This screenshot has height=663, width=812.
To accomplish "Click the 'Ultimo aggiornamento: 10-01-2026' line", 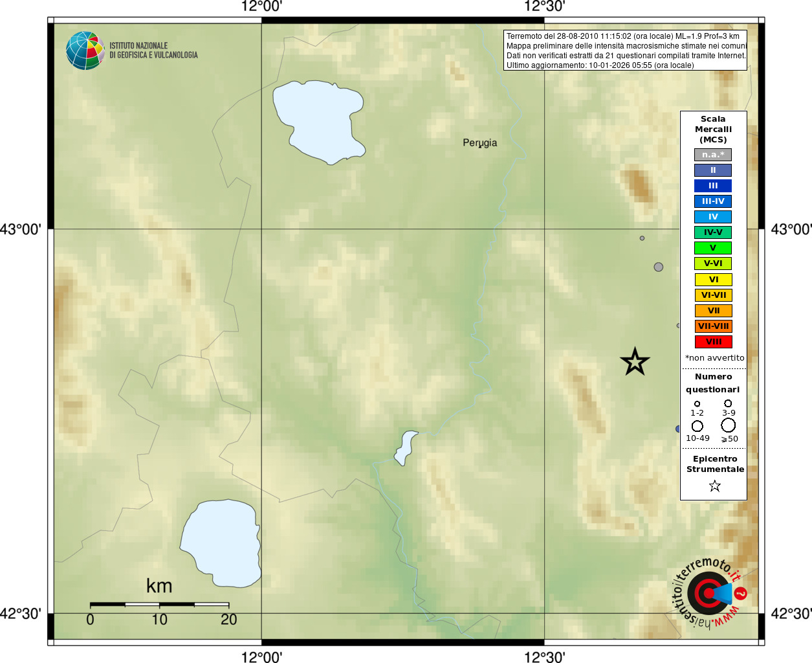I will tap(600, 65).
